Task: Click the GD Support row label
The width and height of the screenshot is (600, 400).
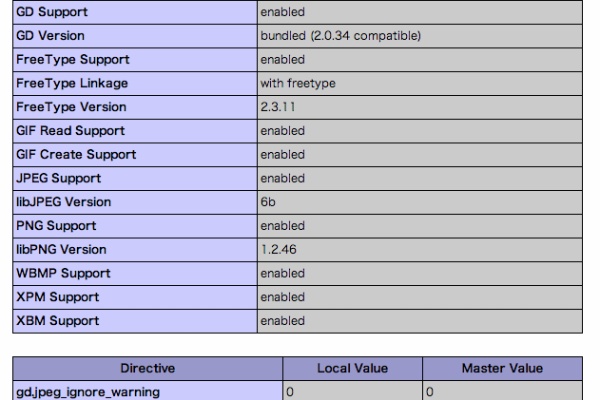Action: (52, 12)
